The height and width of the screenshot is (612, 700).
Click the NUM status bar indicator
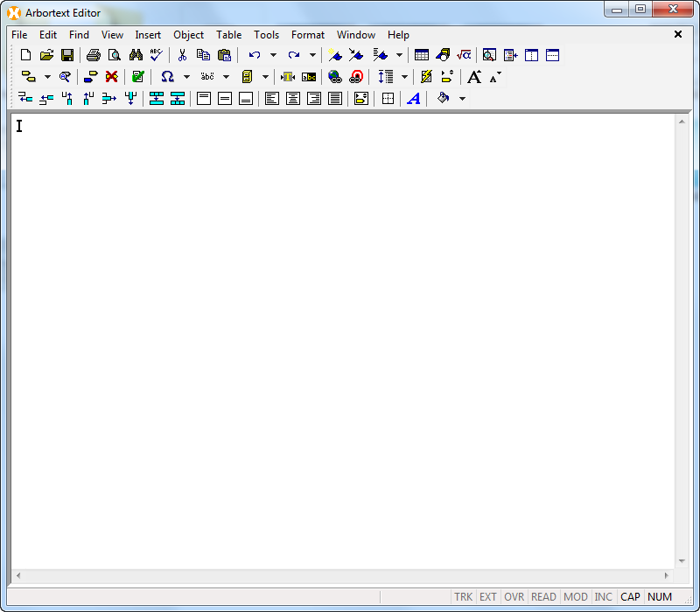(x=660, y=597)
